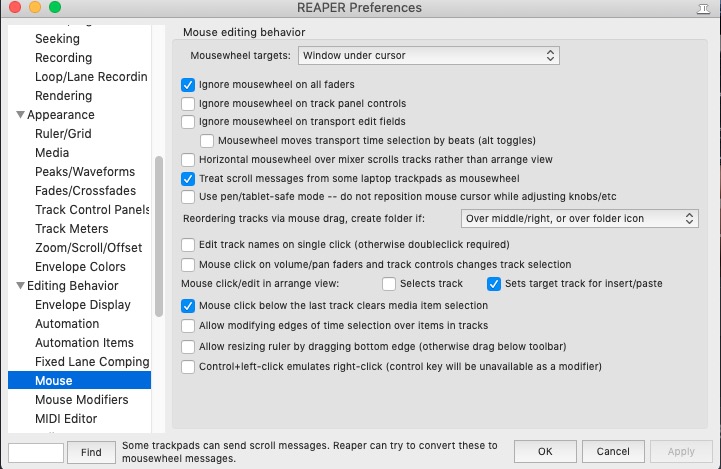
Task: Select Zoom/Scroll/Offset page
Action: pyautogui.click(x=89, y=248)
